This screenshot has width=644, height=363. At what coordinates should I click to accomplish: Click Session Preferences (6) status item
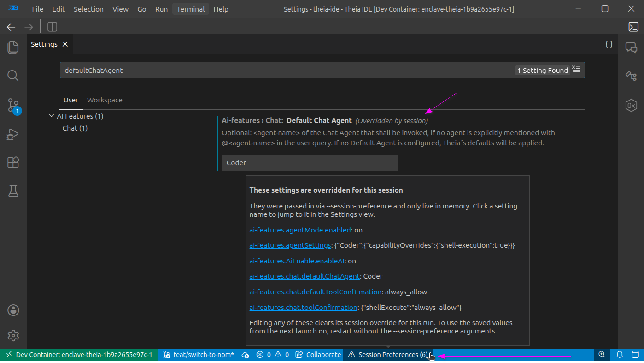click(387, 355)
